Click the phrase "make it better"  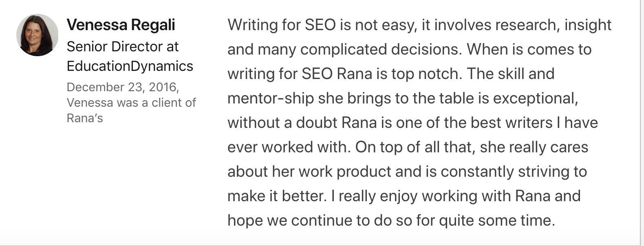pos(277,196)
